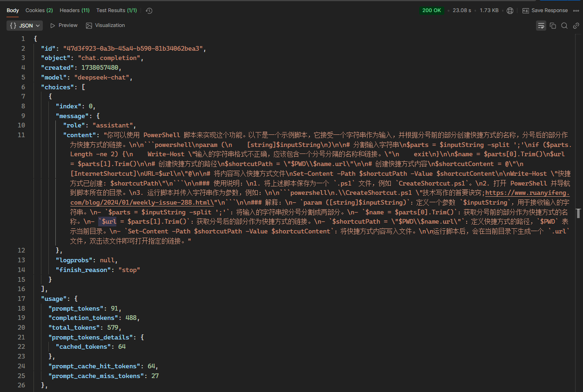Copy the response body with copy icon
The width and height of the screenshot is (583, 392).
553,26
